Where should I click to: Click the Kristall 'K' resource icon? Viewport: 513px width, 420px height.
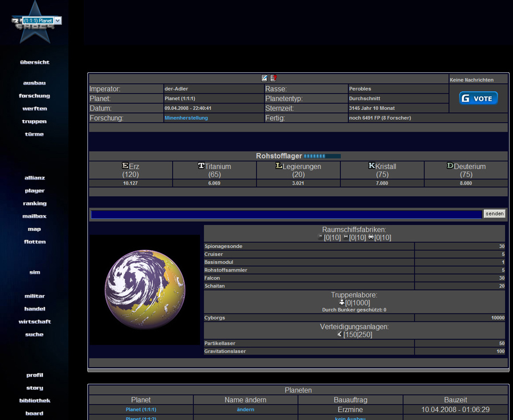click(372, 166)
